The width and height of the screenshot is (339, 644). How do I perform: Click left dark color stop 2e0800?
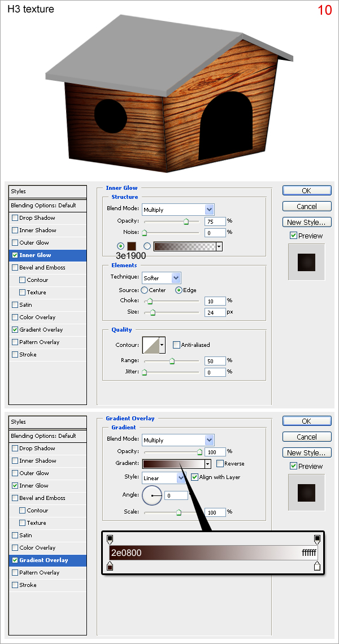[110, 567]
